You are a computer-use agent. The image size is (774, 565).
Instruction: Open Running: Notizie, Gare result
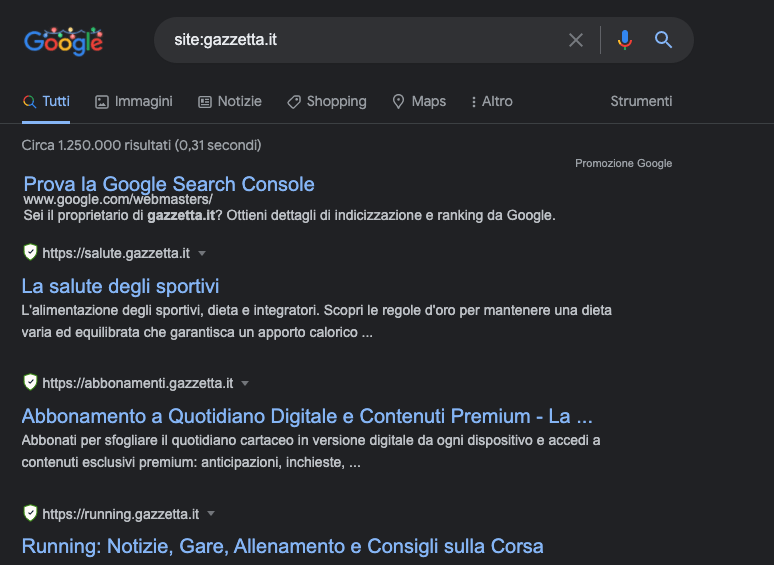pyautogui.click(x=282, y=546)
